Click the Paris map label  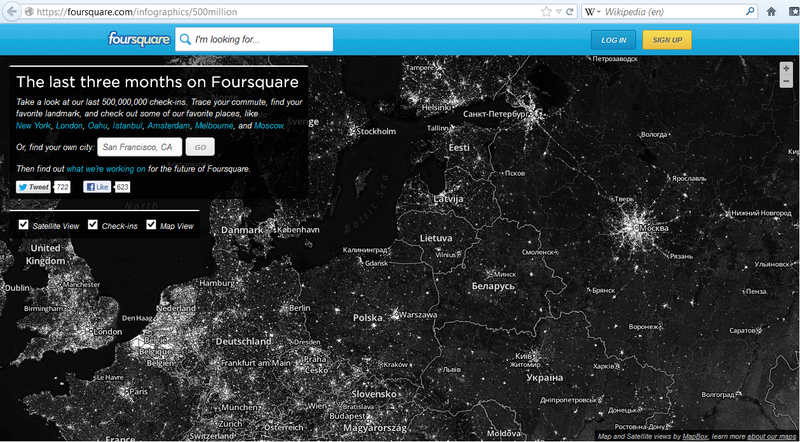click(138, 392)
